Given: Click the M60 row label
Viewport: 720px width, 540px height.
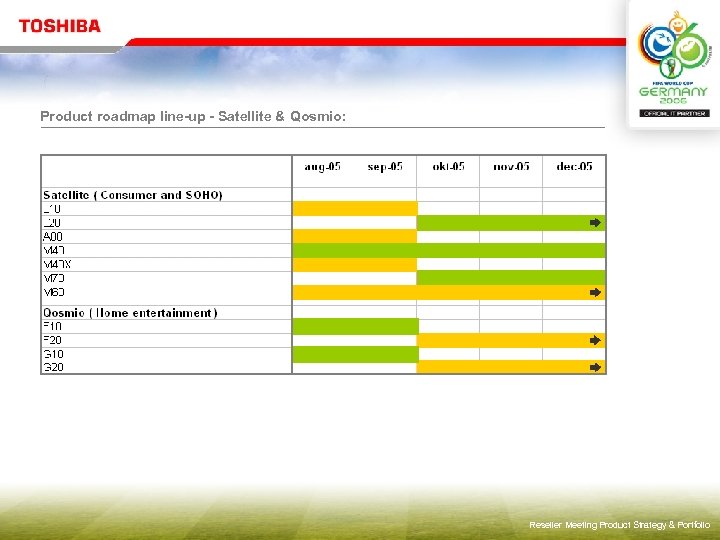Looking at the screenshot, I should tap(54, 292).
